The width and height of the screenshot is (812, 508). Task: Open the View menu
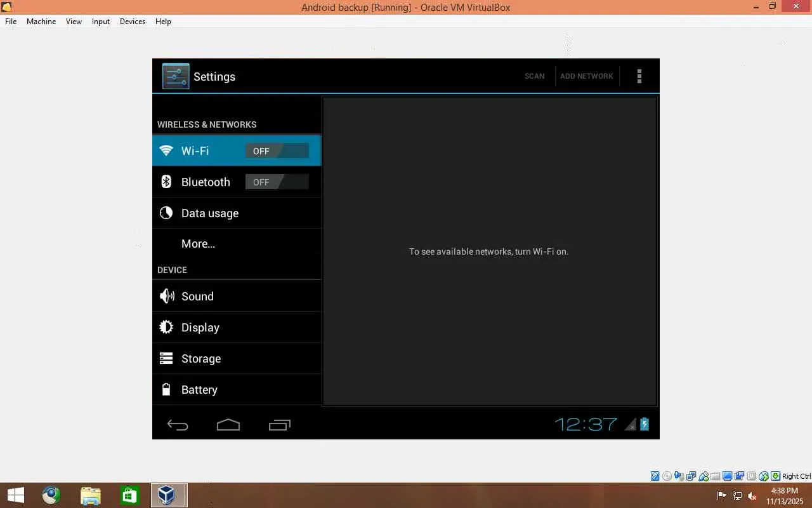(x=74, y=21)
